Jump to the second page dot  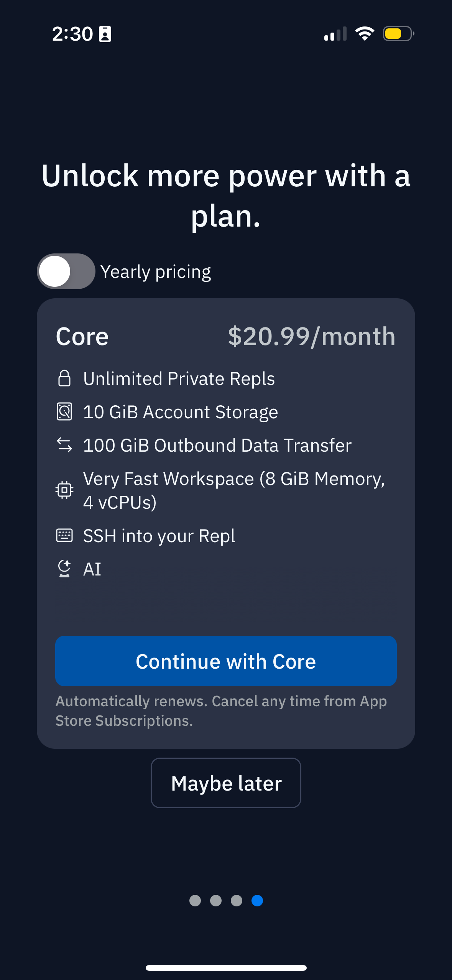(216, 901)
